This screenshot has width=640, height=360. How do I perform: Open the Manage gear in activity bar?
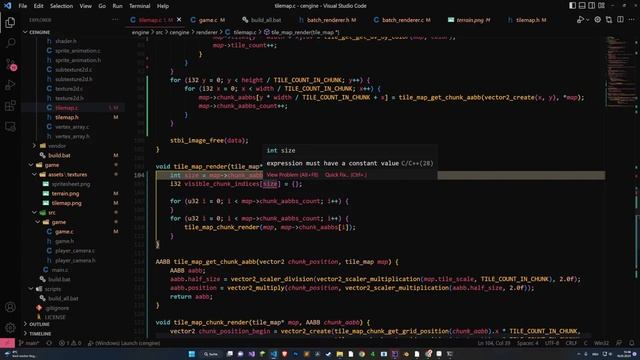10,327
